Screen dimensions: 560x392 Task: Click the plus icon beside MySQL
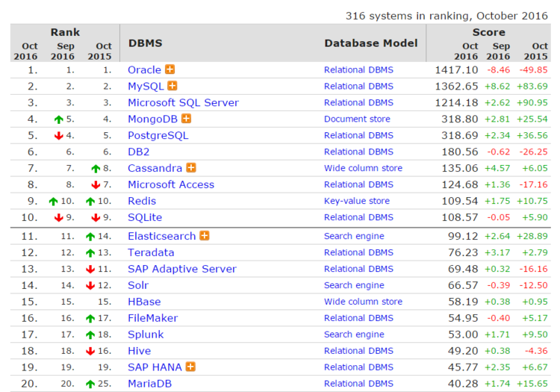click(172, 86)
